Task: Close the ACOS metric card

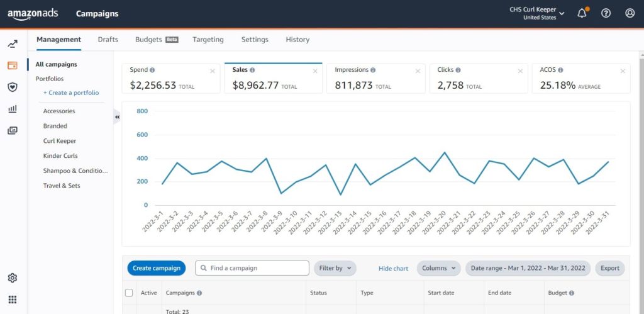Action: click(622, 71)
